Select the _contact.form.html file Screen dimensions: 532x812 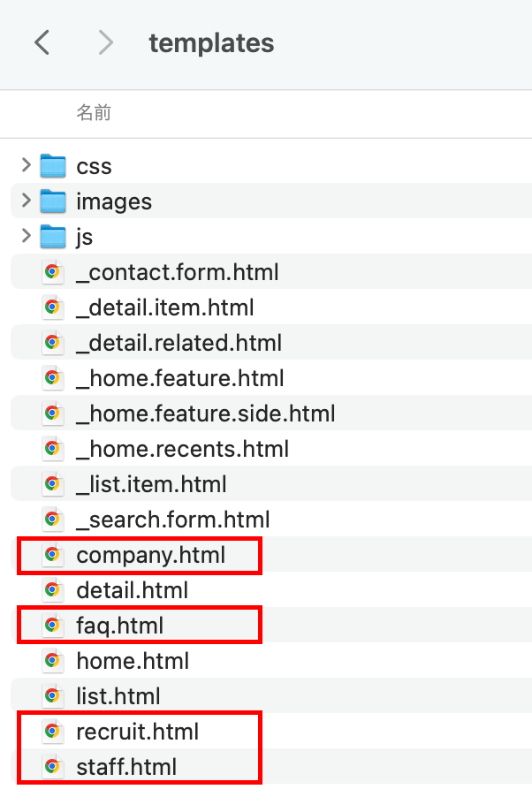tap(177, 272)
